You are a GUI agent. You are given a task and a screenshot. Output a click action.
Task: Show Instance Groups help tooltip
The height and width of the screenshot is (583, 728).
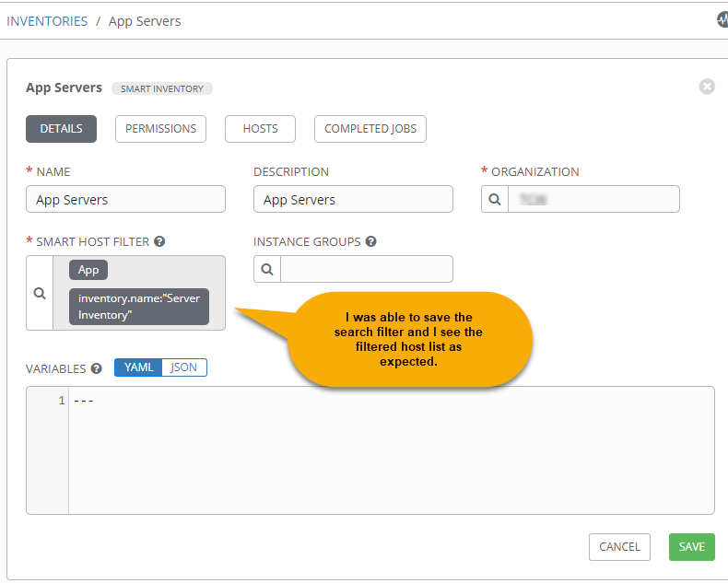pos(371,241)
